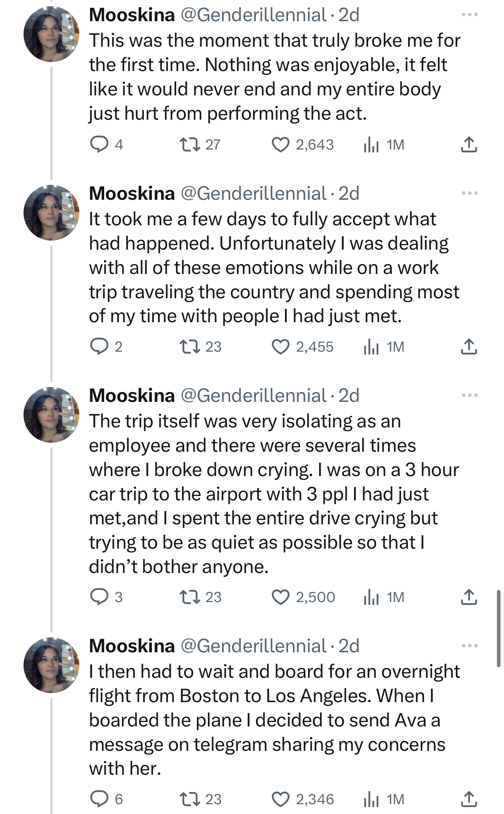Reply to the tweet with 2 comments
The width and height of the screenshot is (504, 814).
point(99,347)
